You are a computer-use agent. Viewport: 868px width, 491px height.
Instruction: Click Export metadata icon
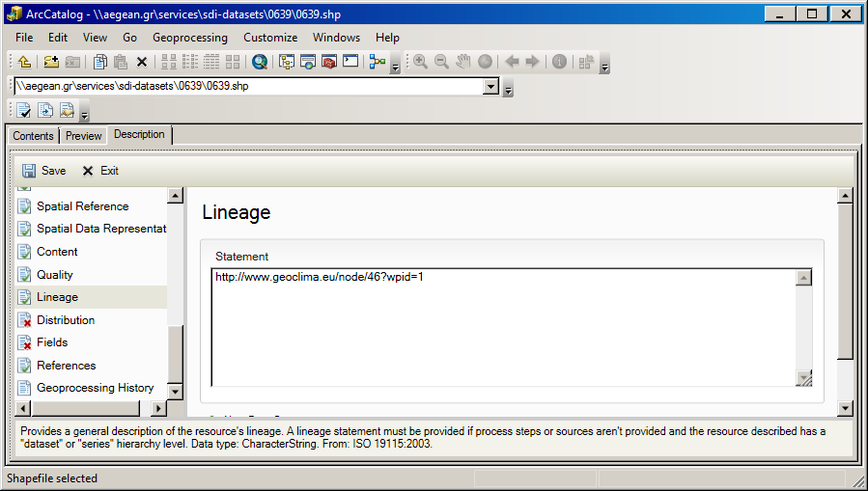point(45,111)
